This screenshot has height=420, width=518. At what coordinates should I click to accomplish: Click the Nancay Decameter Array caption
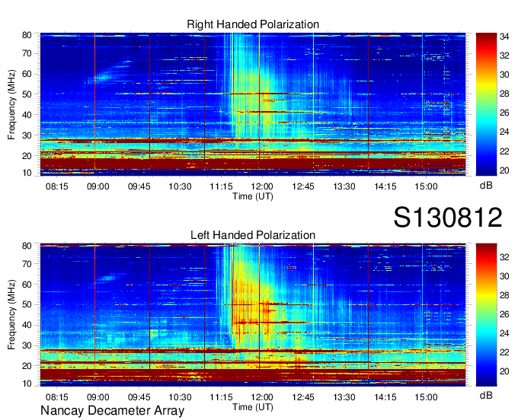click(112, 411)
